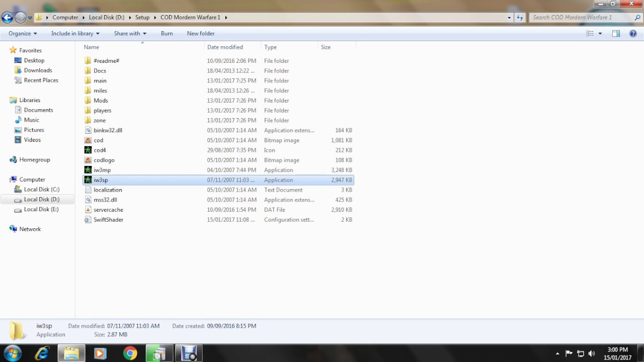Open the address bar previous locations dropdown

[x=509, y=17]
